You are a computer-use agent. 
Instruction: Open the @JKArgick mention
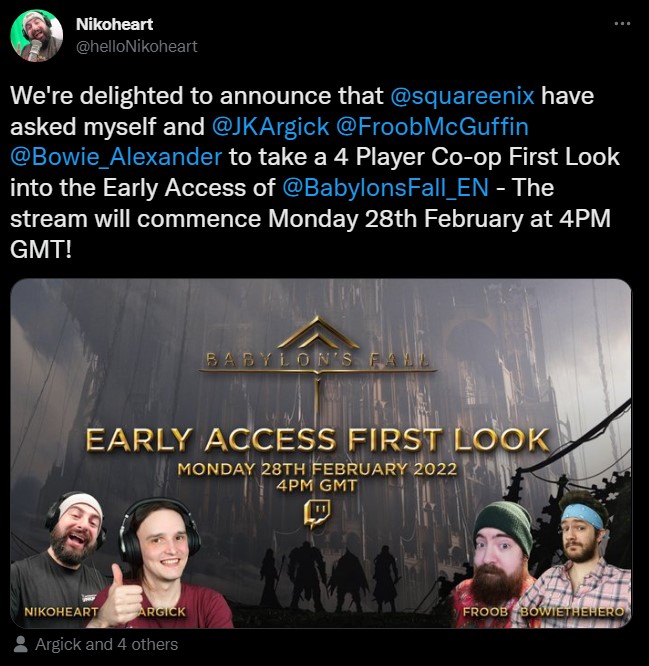pos(270,126)
